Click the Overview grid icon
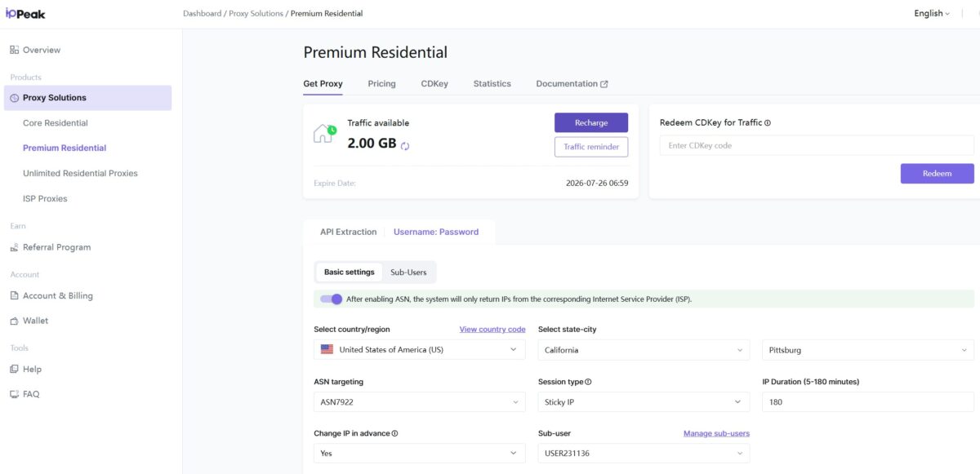This screenshot has width=980, height=474. [14, 50]
